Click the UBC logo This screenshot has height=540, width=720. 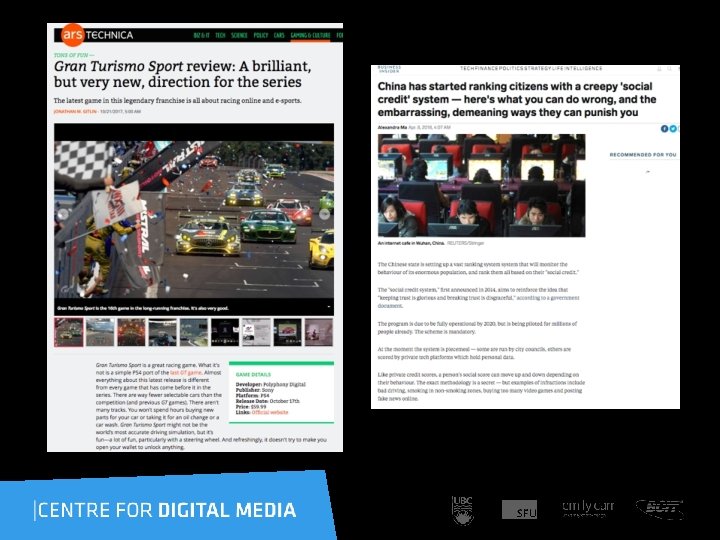[x=463, y=510]
